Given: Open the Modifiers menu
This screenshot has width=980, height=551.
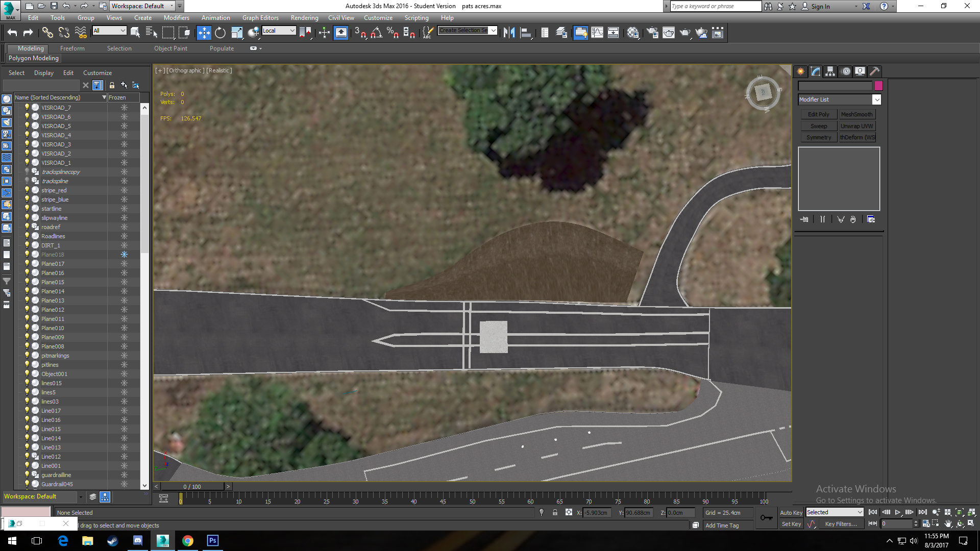Looking at the screenshot, I should 176,18.
